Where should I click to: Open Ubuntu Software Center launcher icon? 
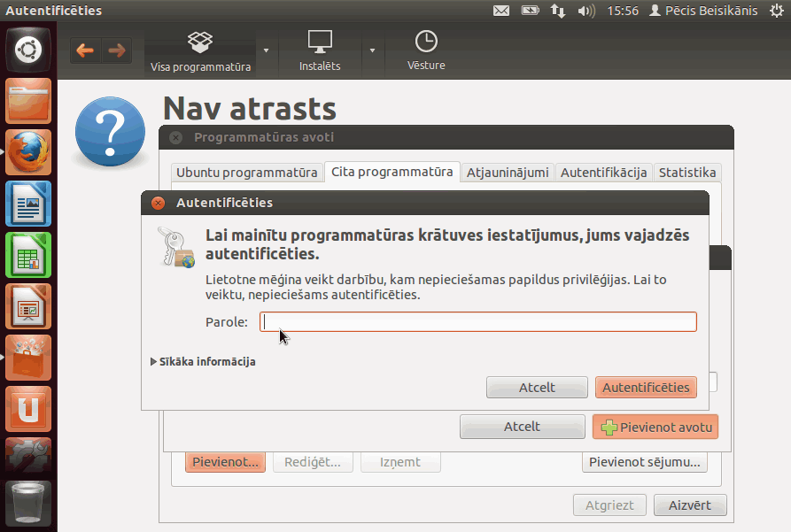coord(28,358)
